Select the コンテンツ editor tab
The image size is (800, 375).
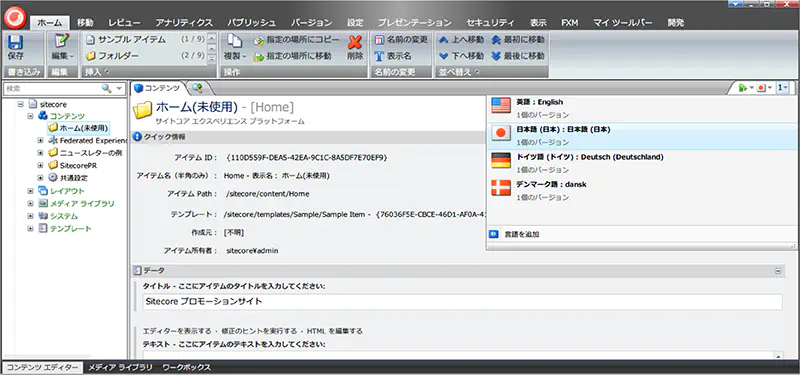tap(157, 88)
